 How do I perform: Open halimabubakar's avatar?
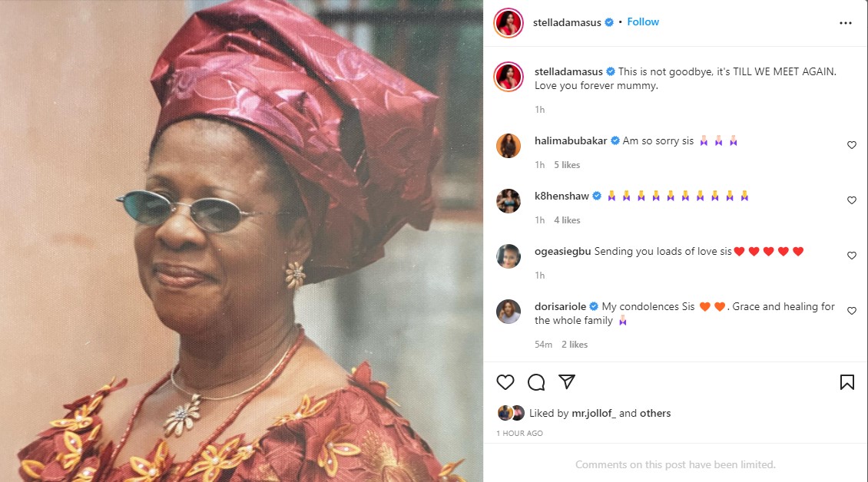[x=509, y=145]
